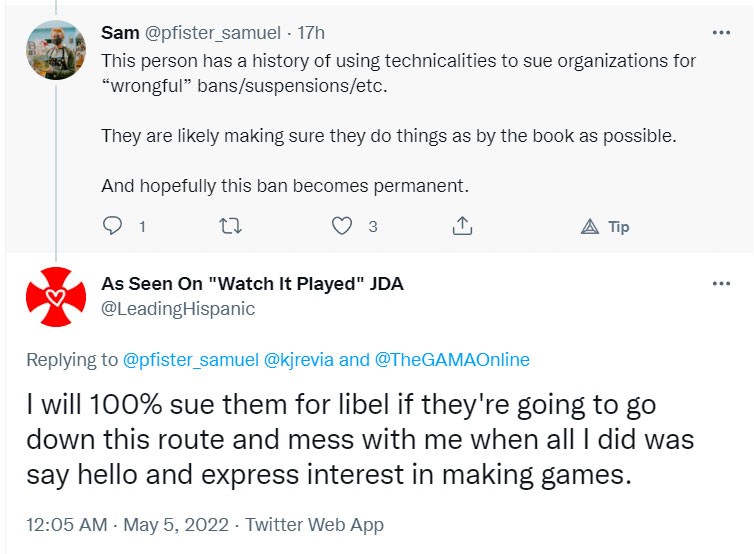Open the three-dot menu on Sam's tweet
This screenshot has width=754, height=554.
(x=721, y=33)
